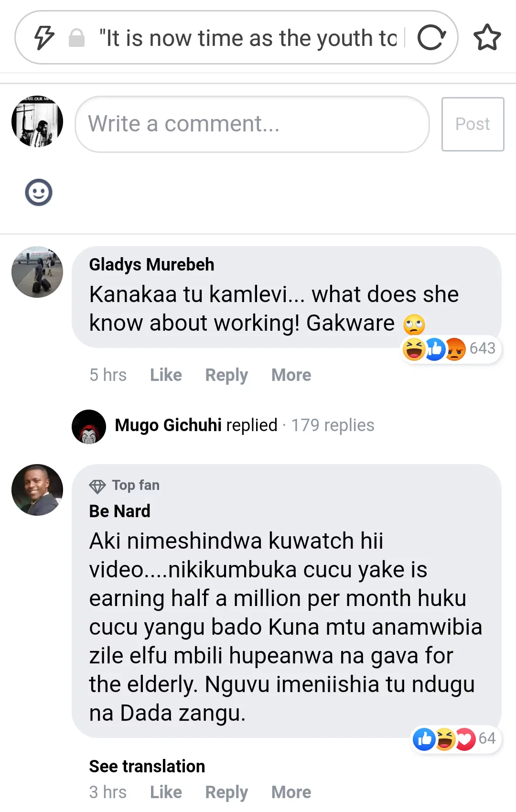Open More options on Be Nard's comment

[291, 792]
